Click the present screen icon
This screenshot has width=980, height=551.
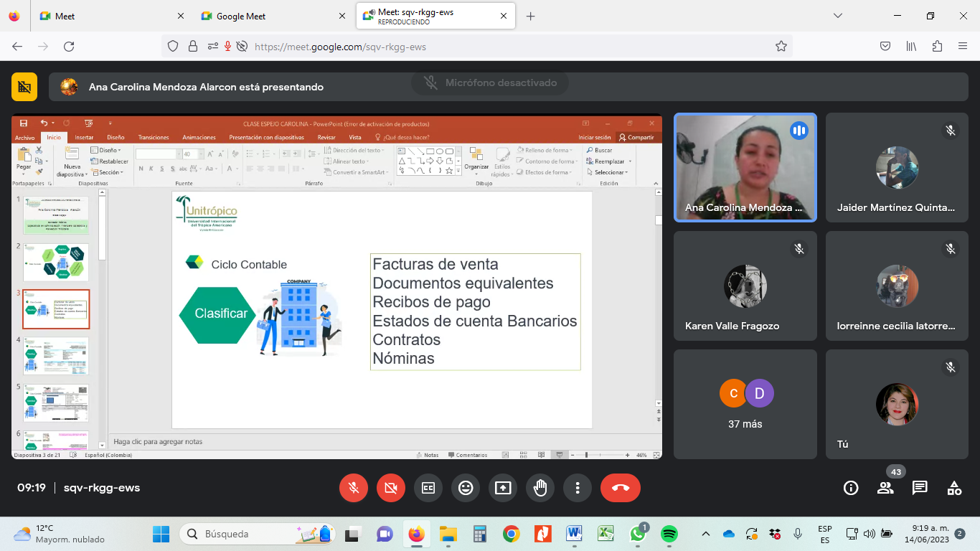503,488
